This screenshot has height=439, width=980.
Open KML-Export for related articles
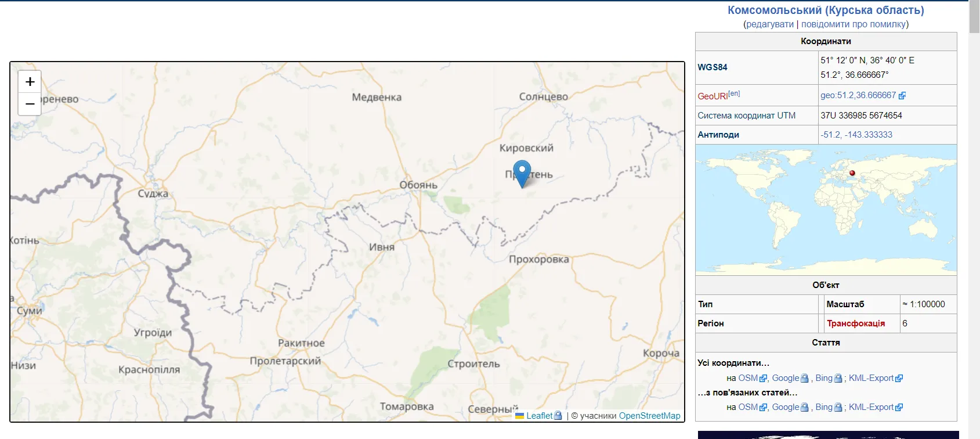871,407
